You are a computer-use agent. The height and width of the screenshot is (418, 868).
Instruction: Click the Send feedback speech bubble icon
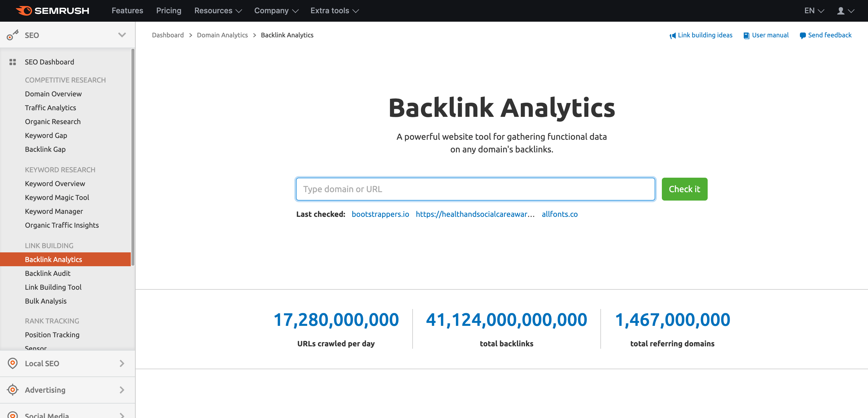[x=803, y=35]
